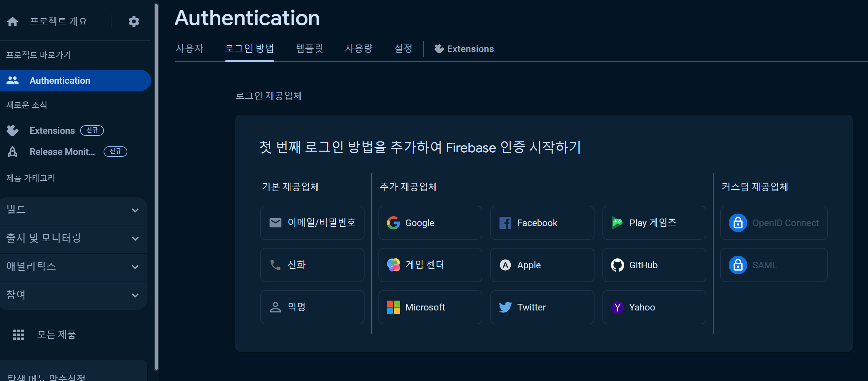This screenshot has width=868, height=381.
Task: Click the Microsoft logo icon
Action: 393,307
